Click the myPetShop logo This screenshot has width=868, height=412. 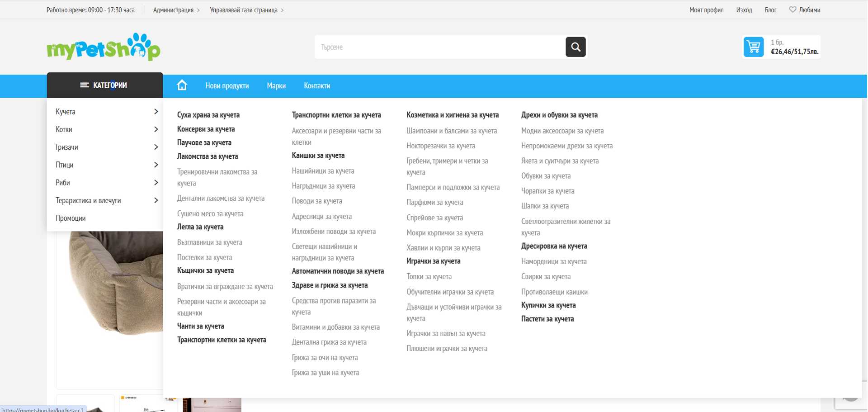[x=104, y=47]
